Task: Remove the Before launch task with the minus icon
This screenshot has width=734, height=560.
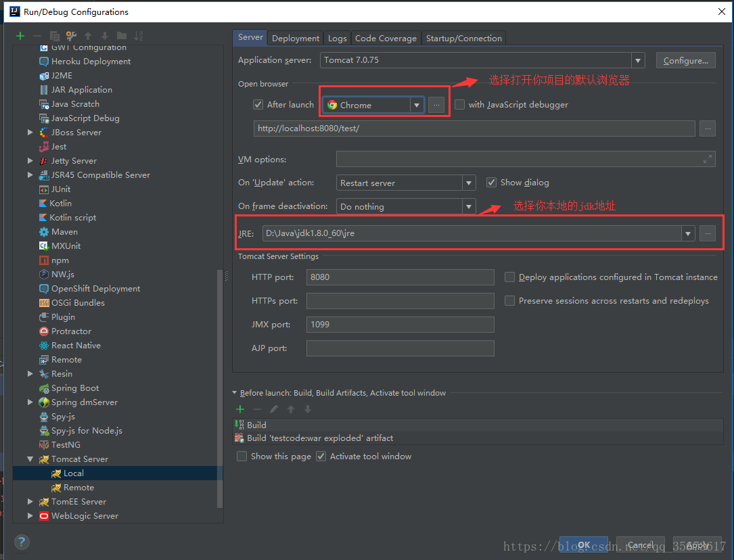Action: coord(257,409)
